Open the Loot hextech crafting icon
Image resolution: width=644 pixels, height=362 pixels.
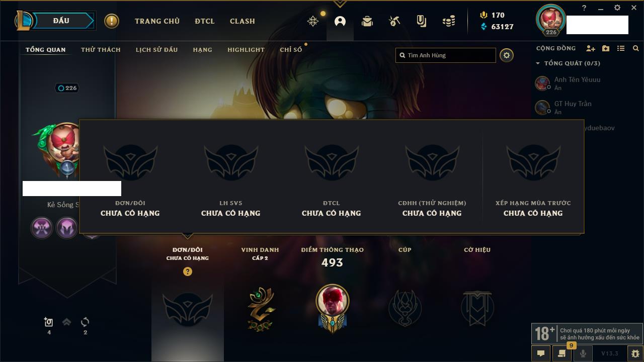(394, 21)
